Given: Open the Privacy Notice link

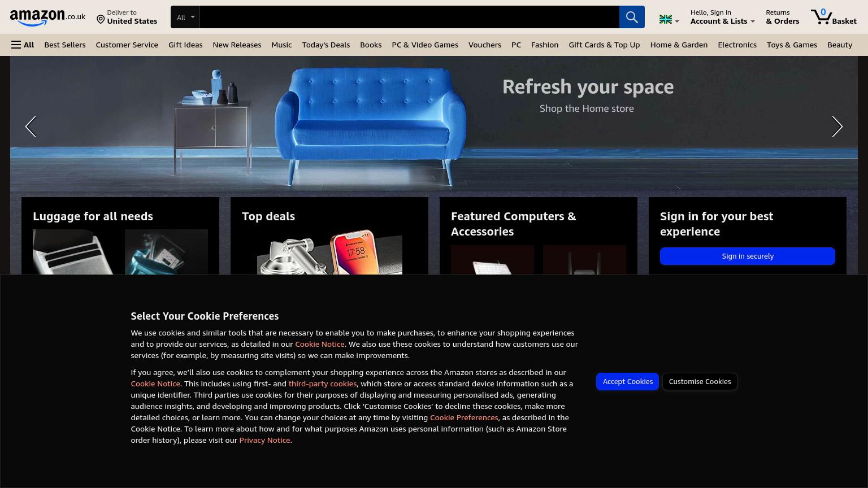Looking at the screenshot, I should [264, 440].
